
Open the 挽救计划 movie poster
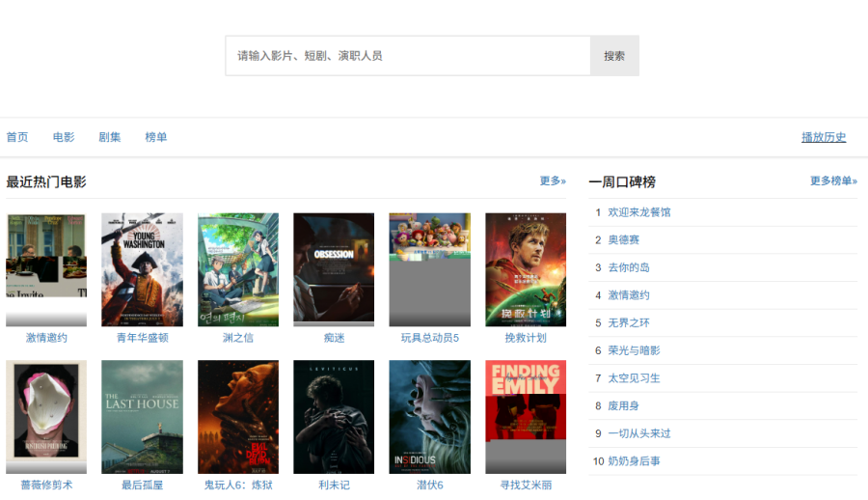click(x=526, y=270)
